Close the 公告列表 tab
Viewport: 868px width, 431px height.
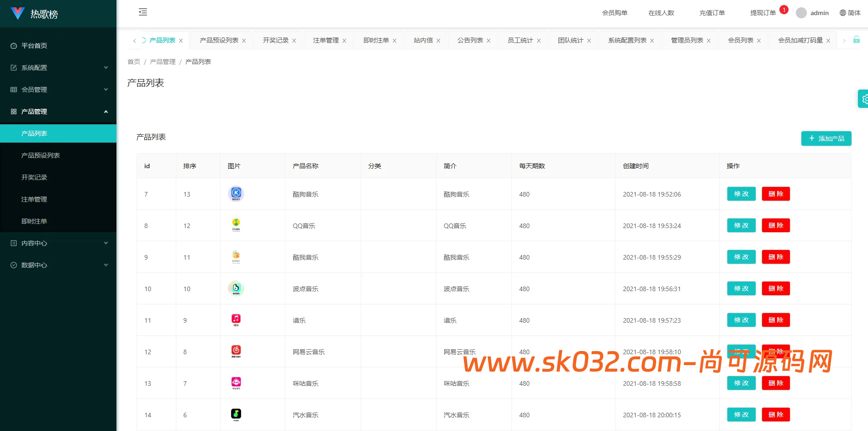(x=489, y=41)
